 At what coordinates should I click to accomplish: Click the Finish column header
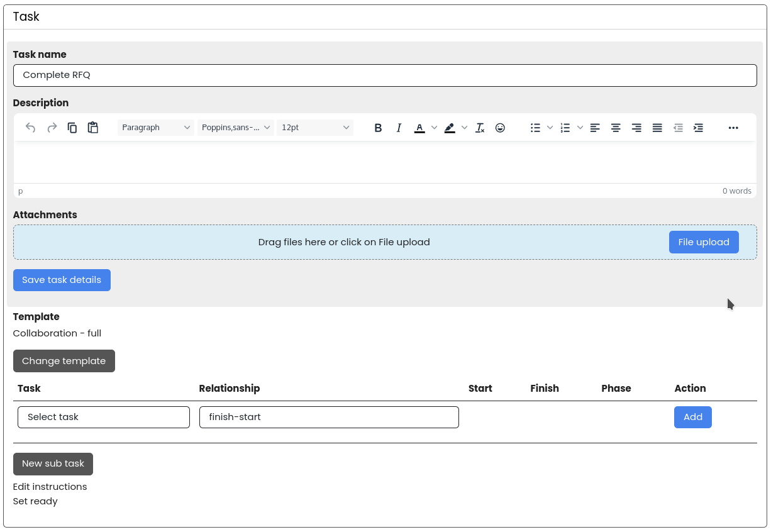545,389
